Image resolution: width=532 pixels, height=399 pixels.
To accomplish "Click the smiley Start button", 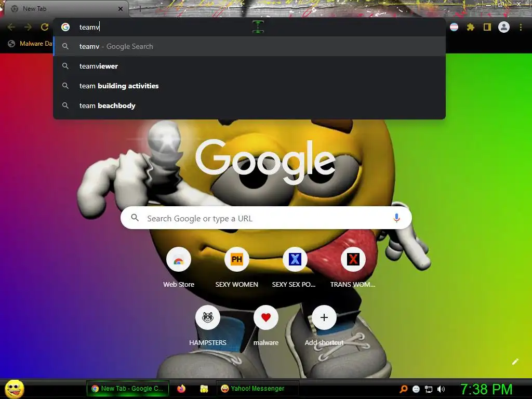I will [15, 389].
